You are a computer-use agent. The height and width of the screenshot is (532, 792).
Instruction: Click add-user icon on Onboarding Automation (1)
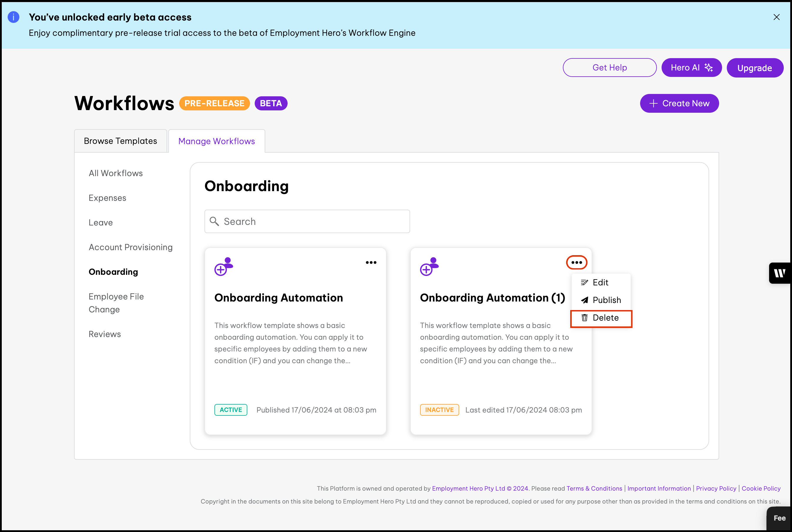429,266
